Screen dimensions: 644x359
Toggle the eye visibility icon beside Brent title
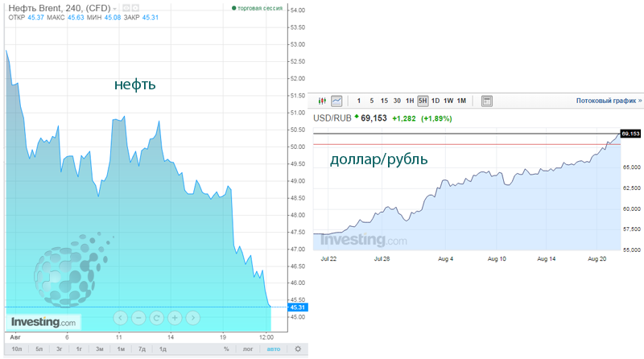[126, 8]
